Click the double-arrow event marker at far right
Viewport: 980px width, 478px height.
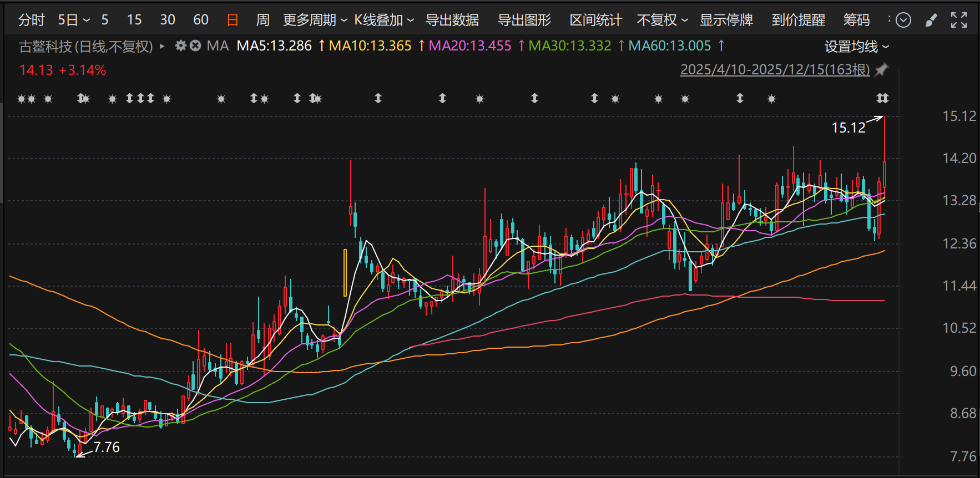pos(882,99)
